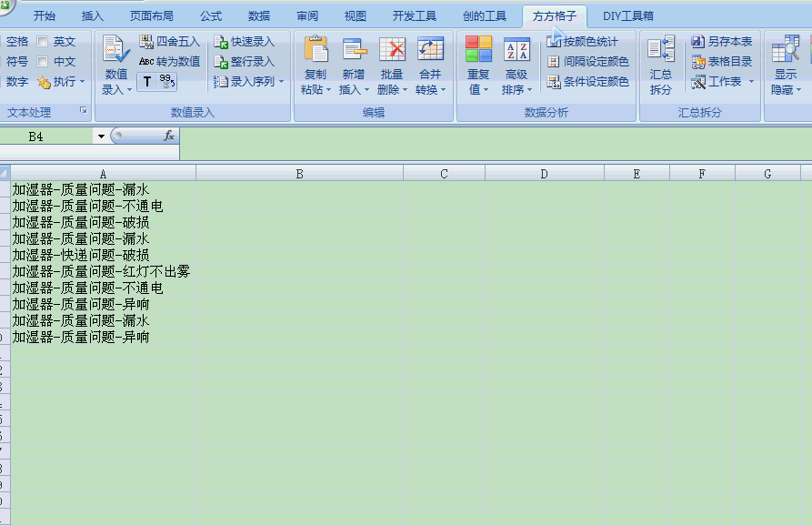The height and width of the screenshot is (526, 812).
Task: Click the 数值录入 icon
Action: [x=116, y=51]
